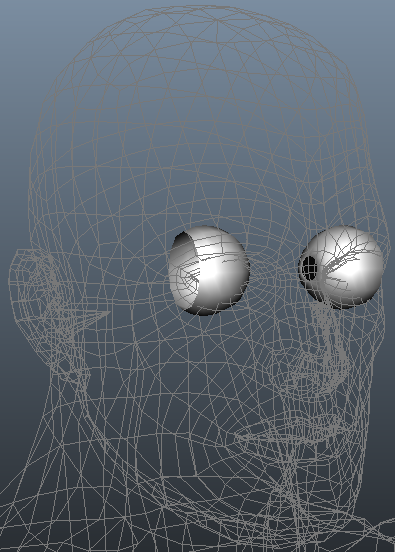Click the black pupil on the eyeball
The height and width of the screenshot is (552, 395).
point(310,268)
